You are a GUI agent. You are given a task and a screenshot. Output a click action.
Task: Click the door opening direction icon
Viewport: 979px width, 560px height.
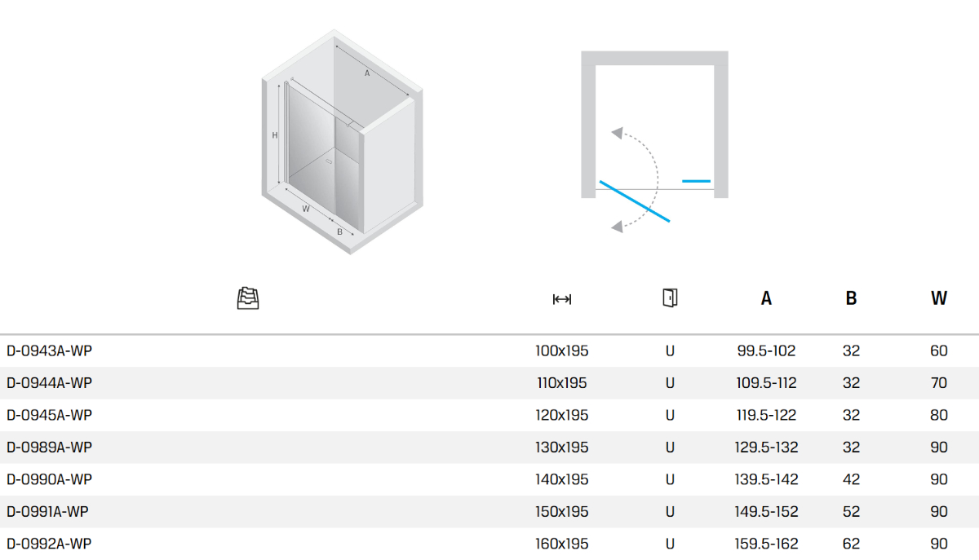coord(670,298)
